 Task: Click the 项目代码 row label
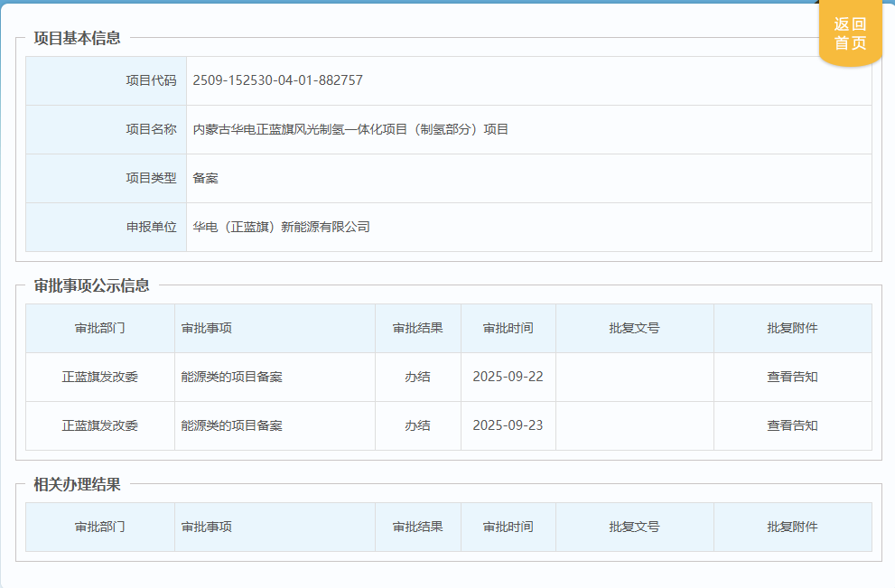pyautogui.click(x=151, y=80)
